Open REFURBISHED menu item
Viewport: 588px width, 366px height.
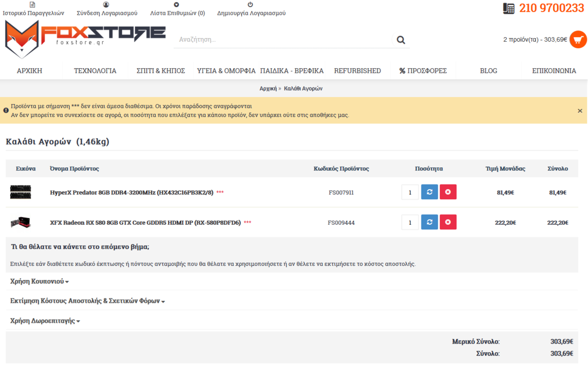(357, 71)
